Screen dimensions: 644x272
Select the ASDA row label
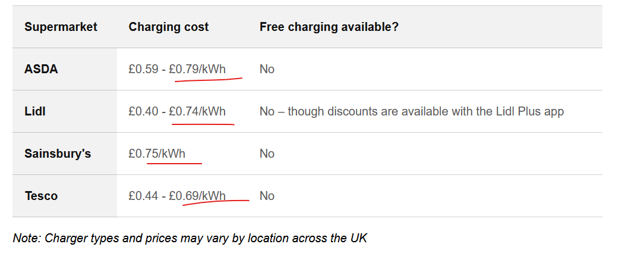click(x=41, y=69)
